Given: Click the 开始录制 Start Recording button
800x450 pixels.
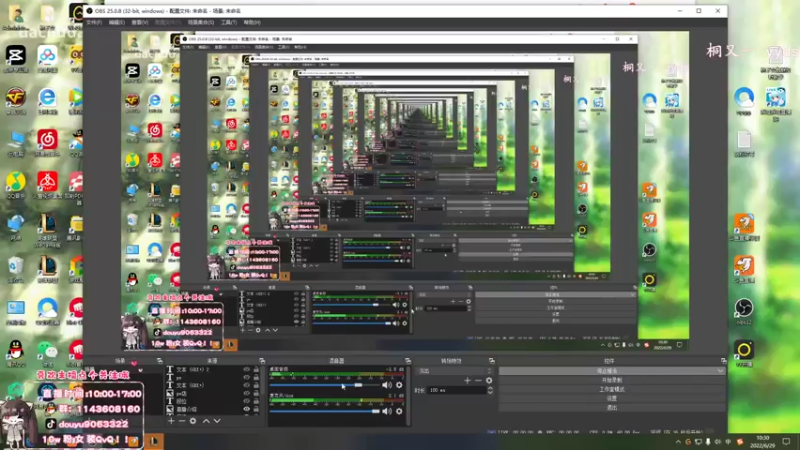Looking at the screenshot, I should pyautogui.click(x=612, y=380).
